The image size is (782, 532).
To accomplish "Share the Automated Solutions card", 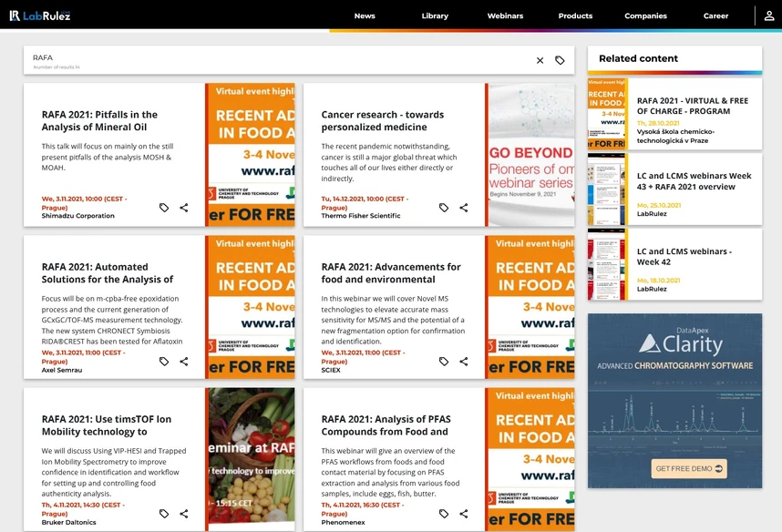I will point(184,361).
